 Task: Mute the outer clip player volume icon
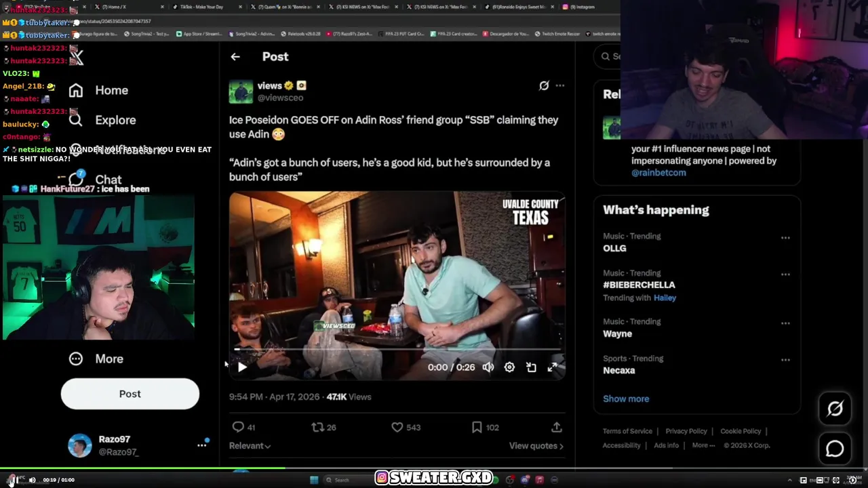coord(32,480)
